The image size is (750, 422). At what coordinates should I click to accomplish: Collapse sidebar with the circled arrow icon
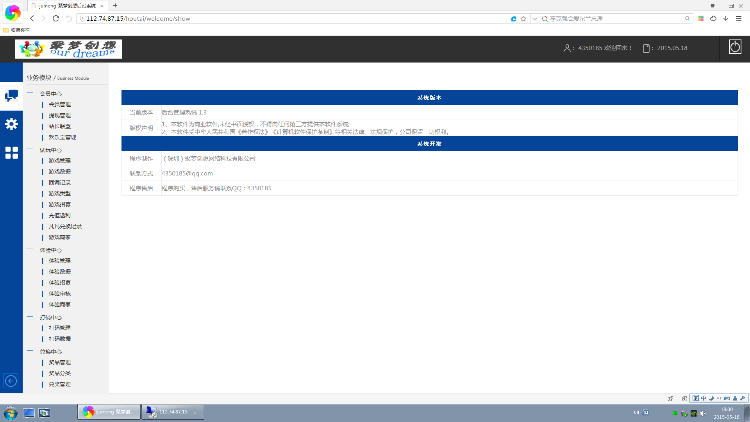pyautogui.click(x=11, y=381)
